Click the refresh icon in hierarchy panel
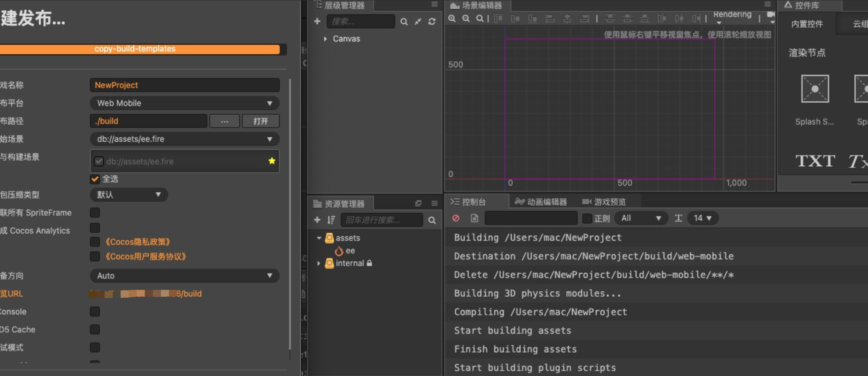This screenshot has width=868, height=376. [432, 22]
